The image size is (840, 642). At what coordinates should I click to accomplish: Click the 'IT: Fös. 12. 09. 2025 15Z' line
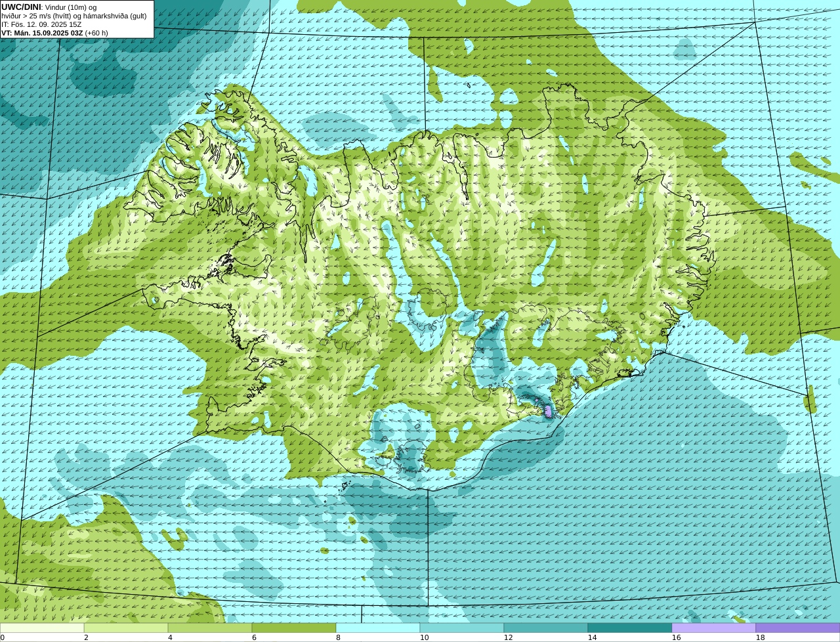(41, 24)
